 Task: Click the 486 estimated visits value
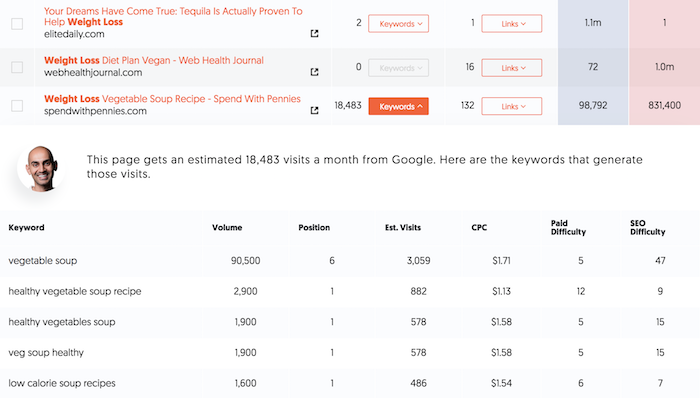(418, 383)
